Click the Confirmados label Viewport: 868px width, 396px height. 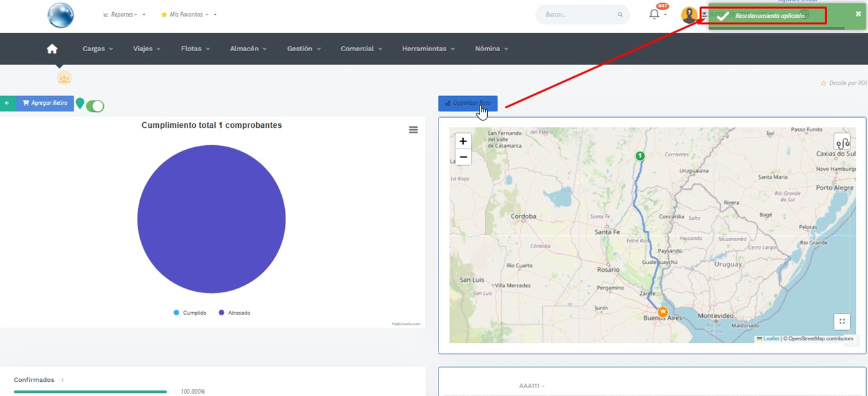(x=34, y=380)
